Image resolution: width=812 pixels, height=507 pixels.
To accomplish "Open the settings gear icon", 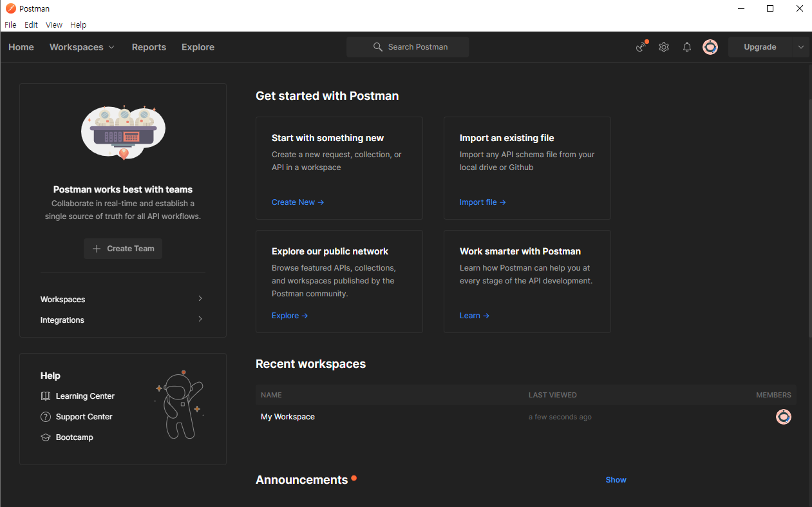I will point(664,47).
